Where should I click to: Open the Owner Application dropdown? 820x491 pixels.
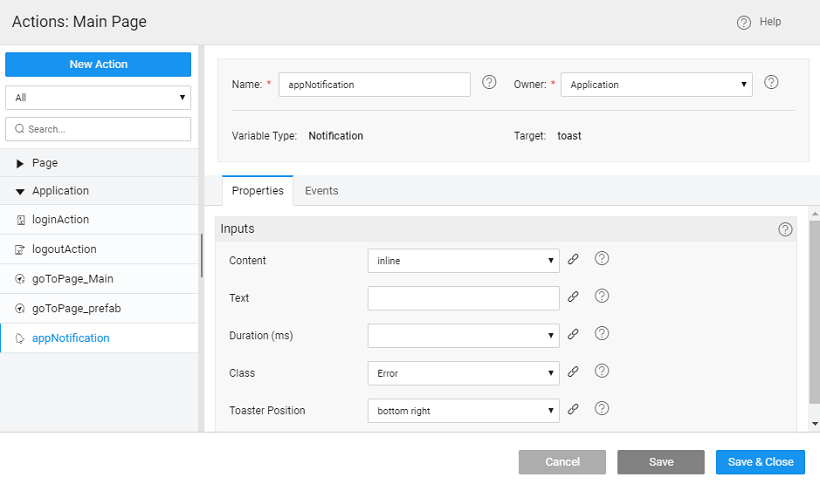coord(656,85)
